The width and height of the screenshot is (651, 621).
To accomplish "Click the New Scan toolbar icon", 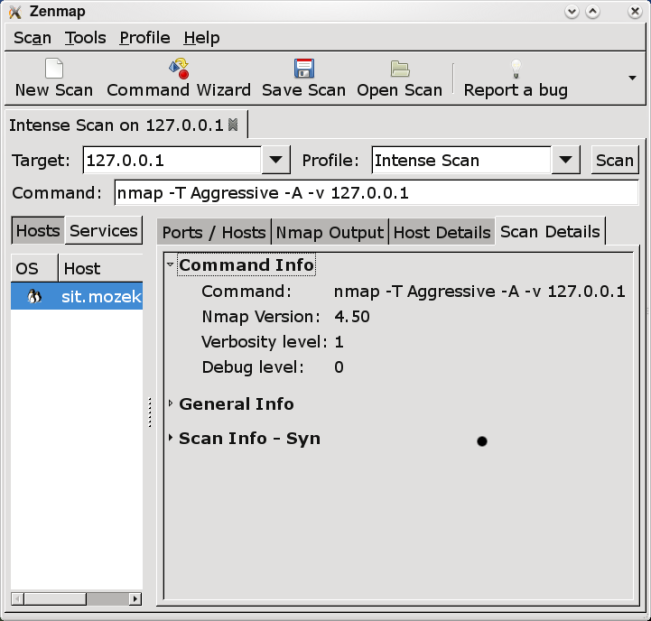I will (x=54, y=68).
